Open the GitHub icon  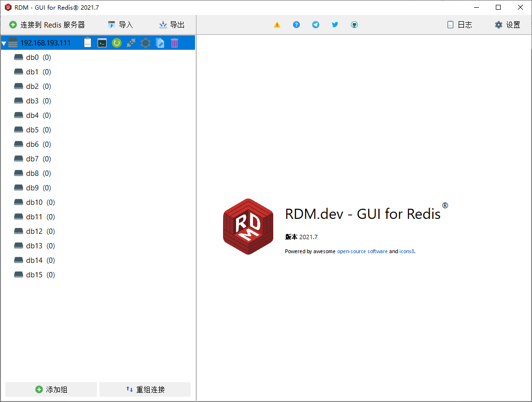pyautogui.click(x=354, y=25)
